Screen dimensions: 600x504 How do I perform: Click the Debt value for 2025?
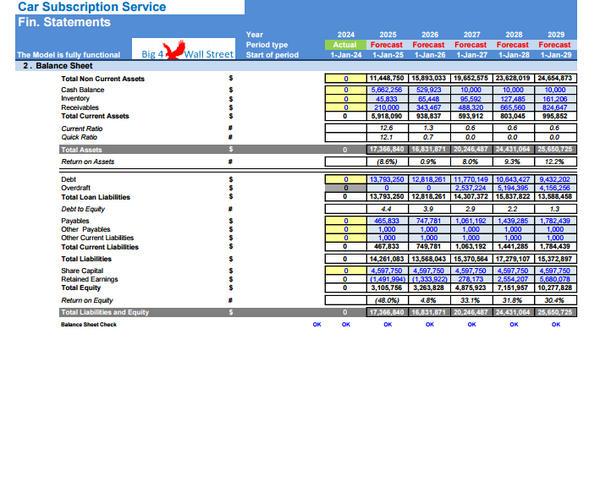coord(387,179)
